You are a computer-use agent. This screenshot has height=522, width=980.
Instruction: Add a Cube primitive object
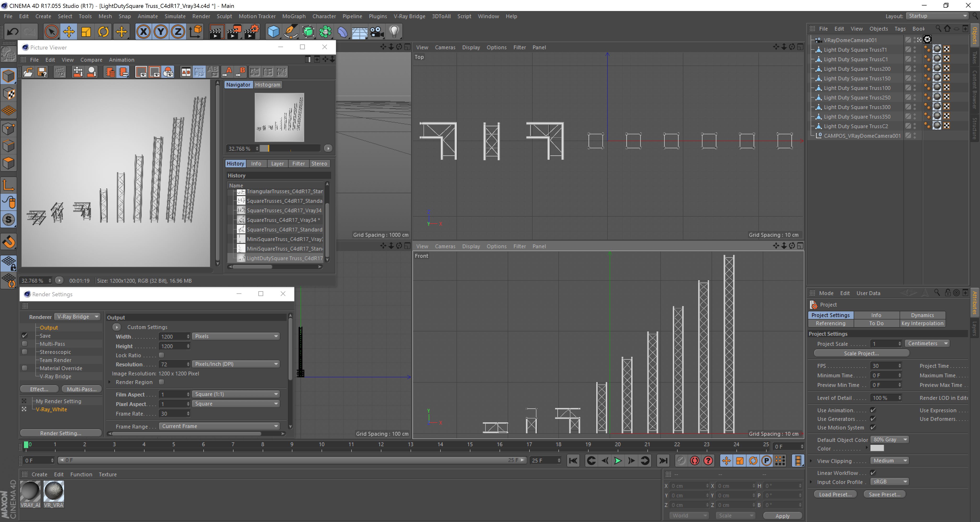pos(273,32)
